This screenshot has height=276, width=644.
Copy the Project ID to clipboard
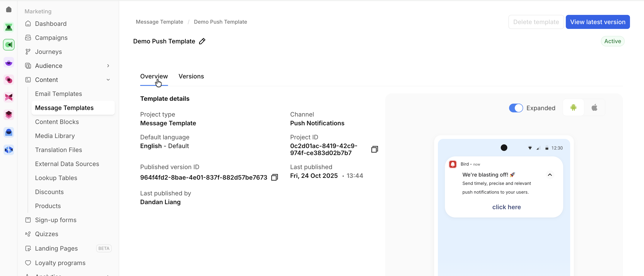(374, 149)
